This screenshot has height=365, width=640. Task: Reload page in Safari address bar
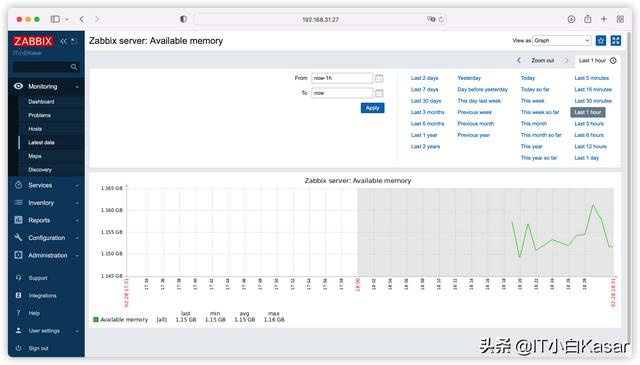(441, 19)
